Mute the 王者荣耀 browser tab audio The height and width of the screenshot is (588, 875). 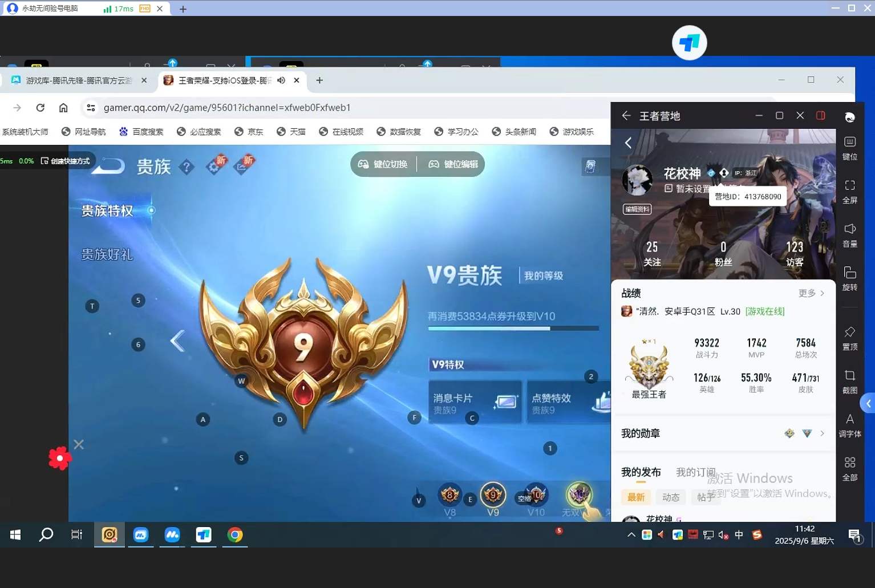(x=281, y=80)
